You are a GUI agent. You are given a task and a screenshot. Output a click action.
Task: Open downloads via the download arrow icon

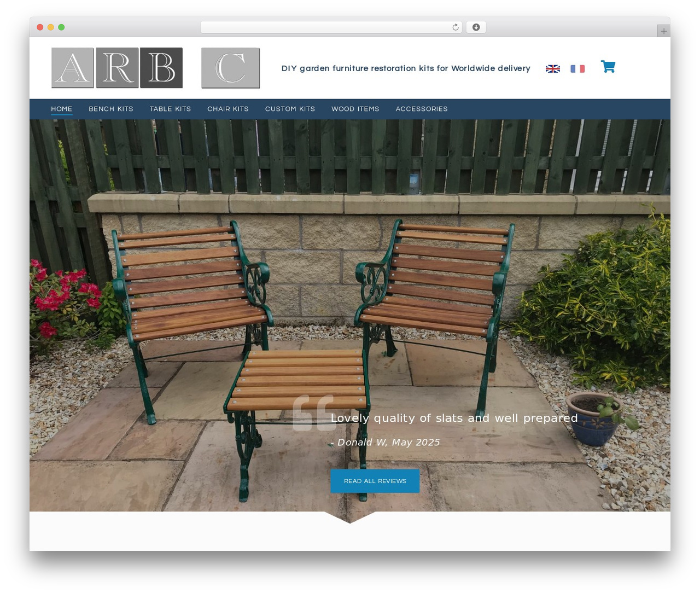pyautogui.click(x=476, y=27)
